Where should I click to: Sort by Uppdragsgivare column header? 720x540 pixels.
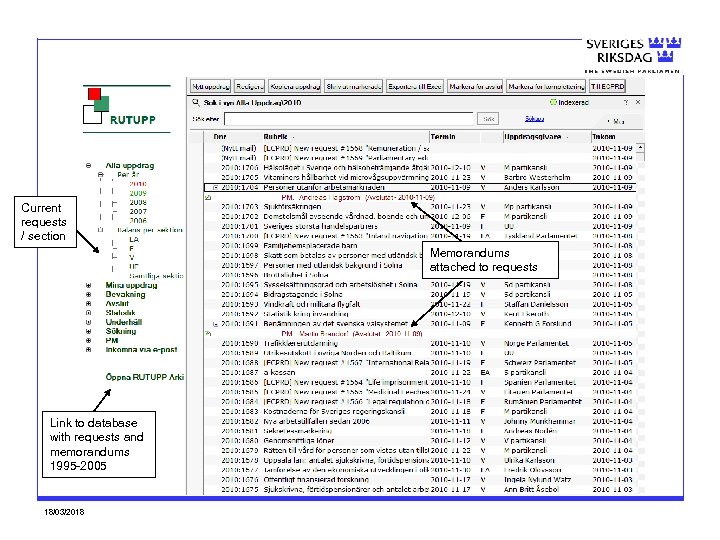point(533,136)
